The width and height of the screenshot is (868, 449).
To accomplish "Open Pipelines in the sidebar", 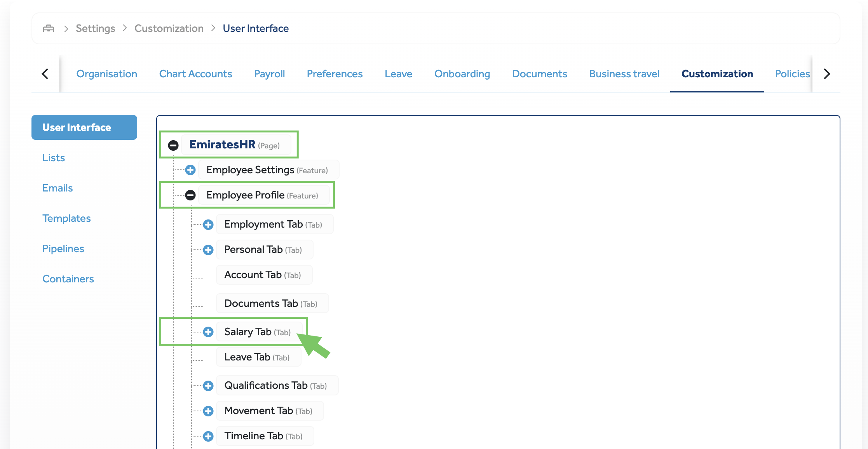I will (63, 249).
